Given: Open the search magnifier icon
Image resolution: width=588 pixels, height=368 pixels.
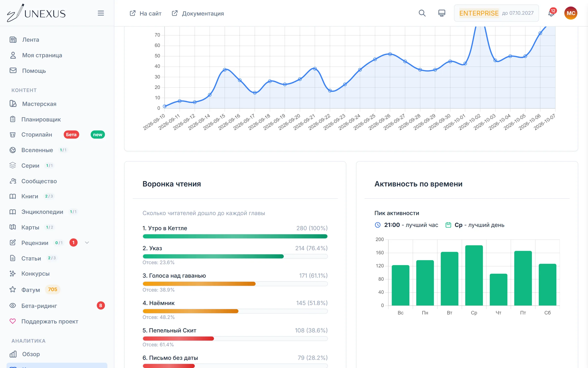Looking at the screenshot, I should (x=422, y=13).
